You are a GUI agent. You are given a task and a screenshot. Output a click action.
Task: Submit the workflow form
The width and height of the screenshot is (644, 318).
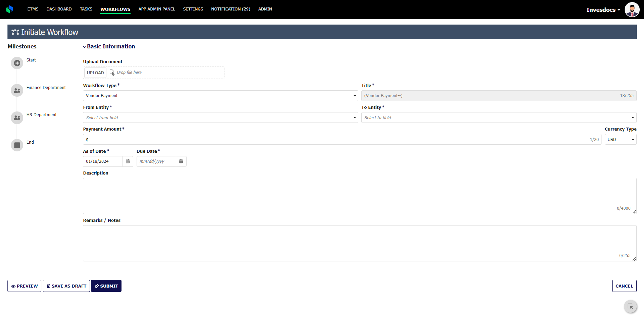(106, 286)
